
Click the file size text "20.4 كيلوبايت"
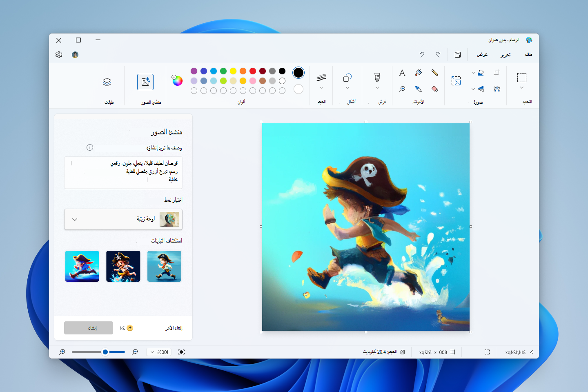pos(374,352)
